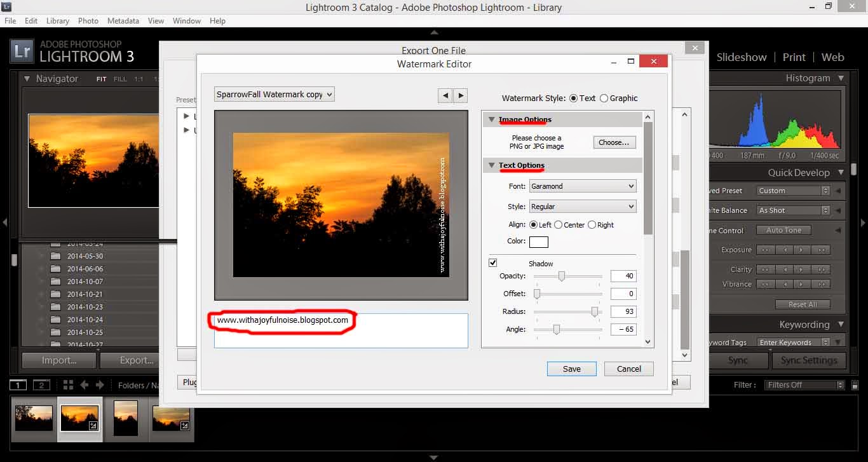This screenshot has width=868, height=462.
Task: Click the filmstrip go back arrow
Action: coord(84,385)
